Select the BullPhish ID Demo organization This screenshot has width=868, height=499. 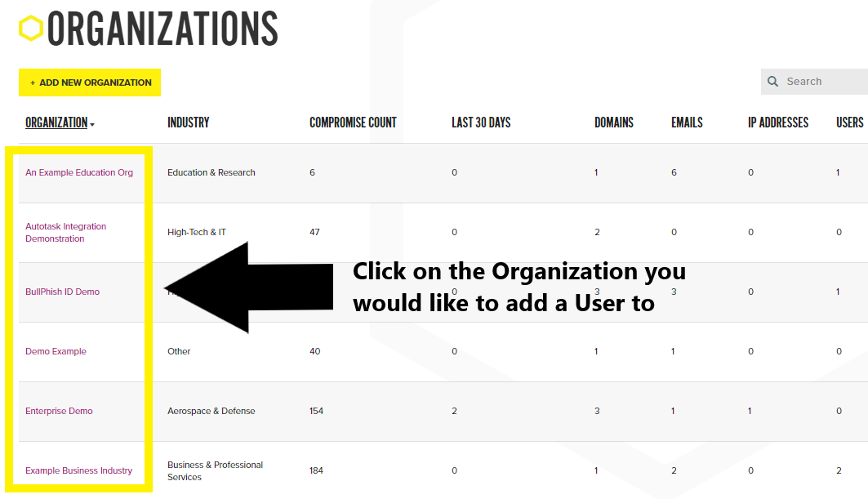click(x=63, y=292)
